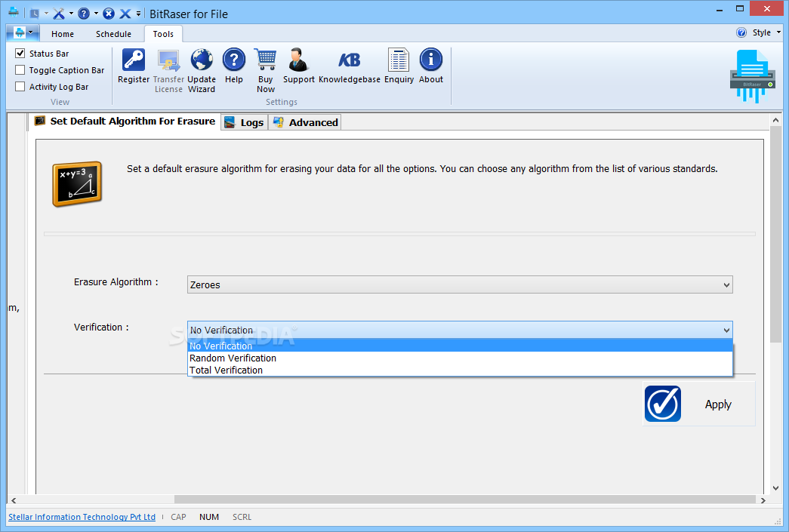Choose Total Verification from list
Image resolution: width=789 pixels, height=532 pixels.
tap(460, 370)
